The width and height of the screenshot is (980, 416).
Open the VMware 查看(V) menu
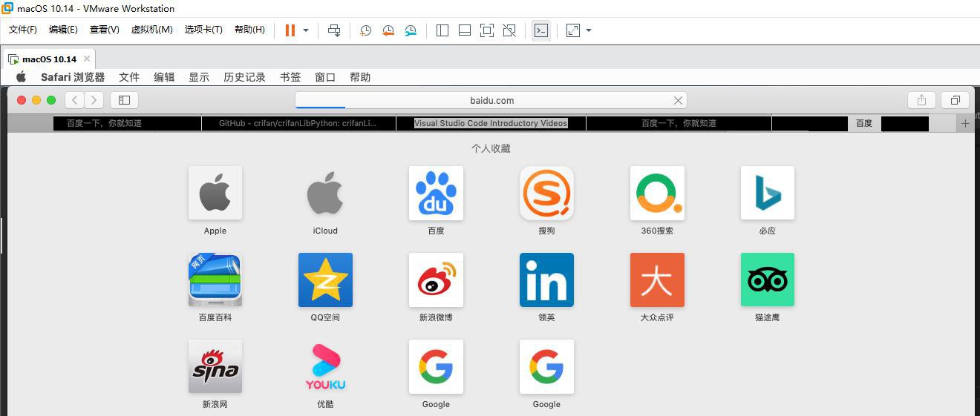pyautogui.click(x=104, y=30)
